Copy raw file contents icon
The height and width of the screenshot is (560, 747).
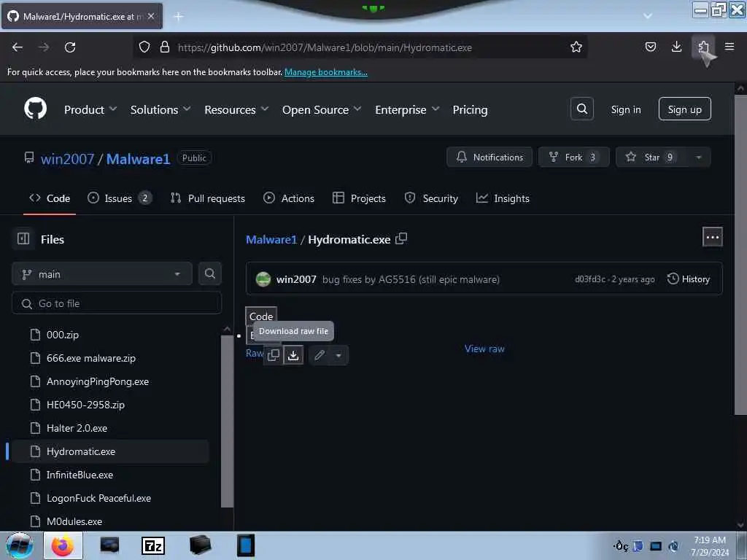pos(274,355)
